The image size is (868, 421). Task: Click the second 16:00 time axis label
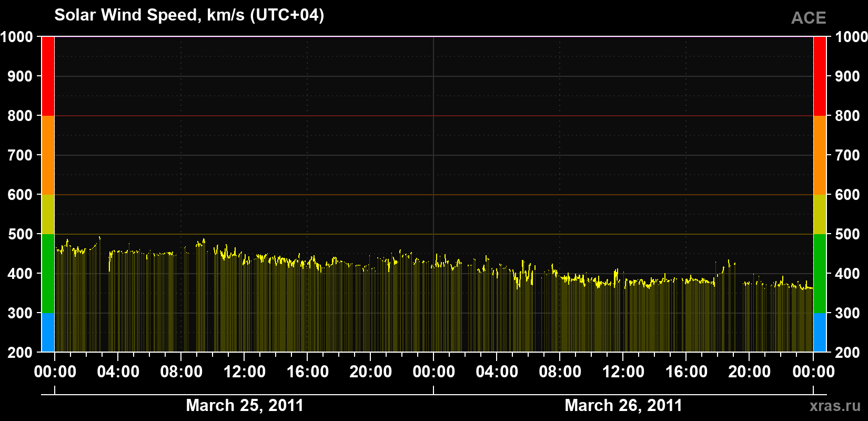pyautogui.click(x=687, y=372)
